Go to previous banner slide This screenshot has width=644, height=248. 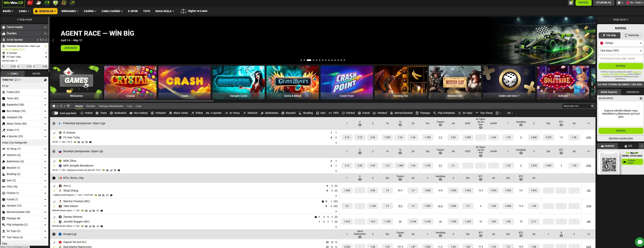pyautogui.click(x=53, y=40)
